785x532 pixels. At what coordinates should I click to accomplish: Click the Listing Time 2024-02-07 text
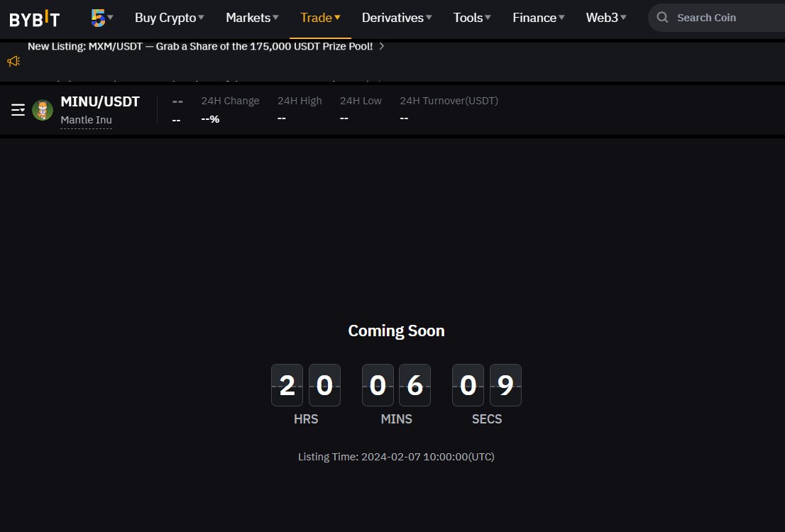(x=396, y=456)
